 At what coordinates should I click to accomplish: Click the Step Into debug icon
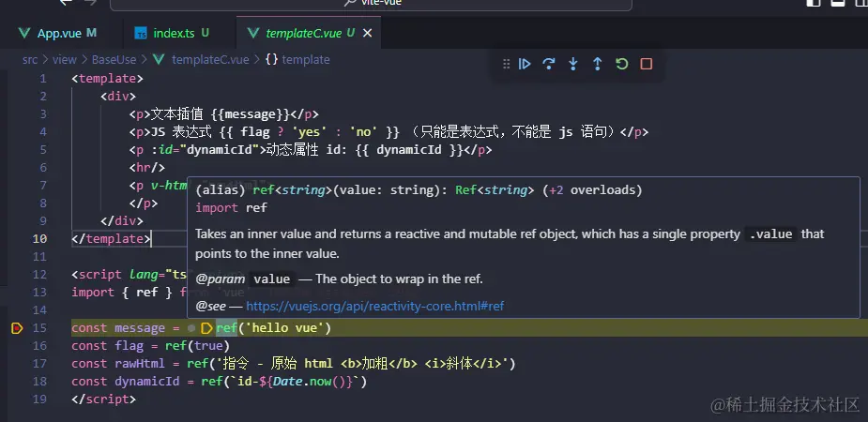[573, 64]
